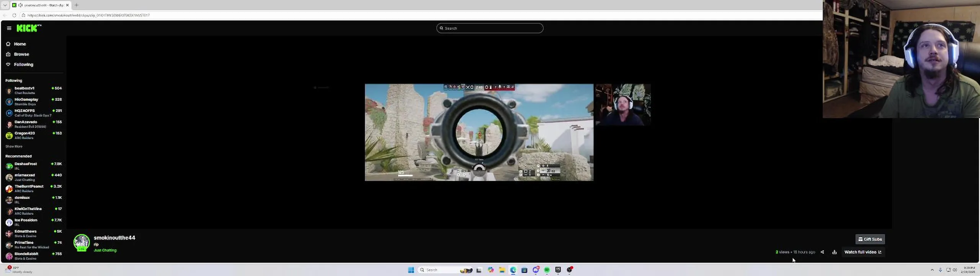Image resolution: width=980 pixels, height=276 pixels.
Task: Click the TheBurntPeanut avatar in Recommended
Action: click(x=9, y=189)
